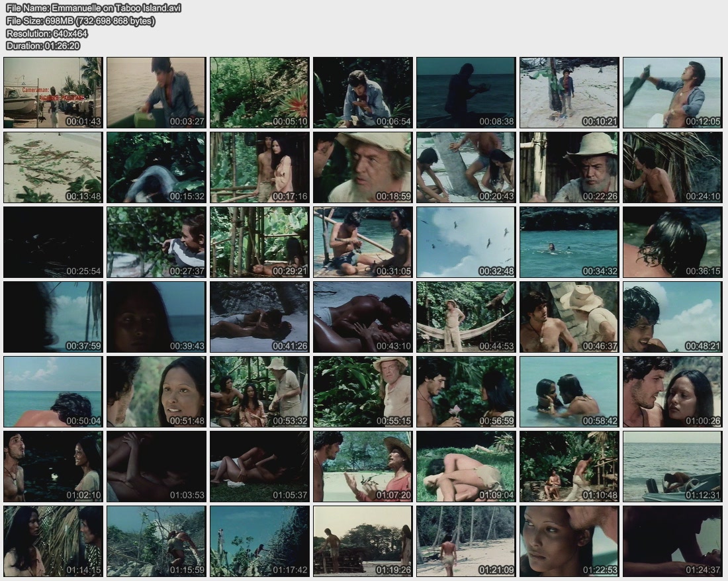Click the swimmers thumbnail at 00:34:32
Image resolution: width=728 pixels, height=581 pixels.
(x=569, y=242)
